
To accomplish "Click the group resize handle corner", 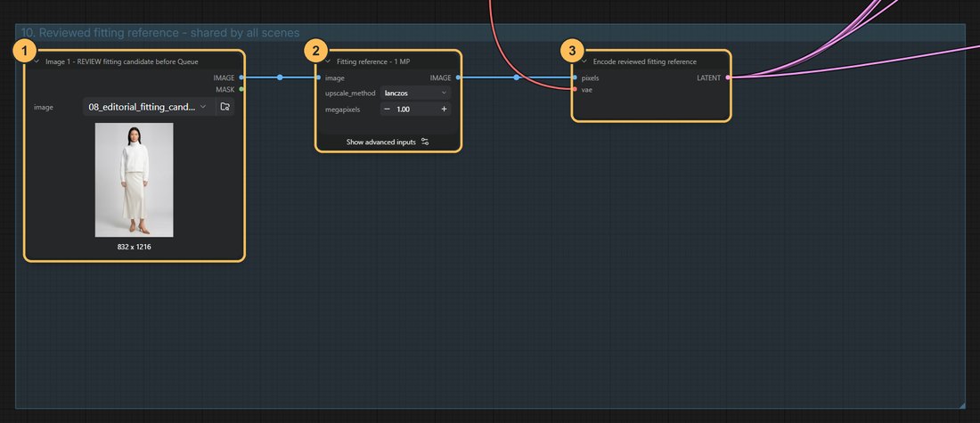I will coord(962,405).
